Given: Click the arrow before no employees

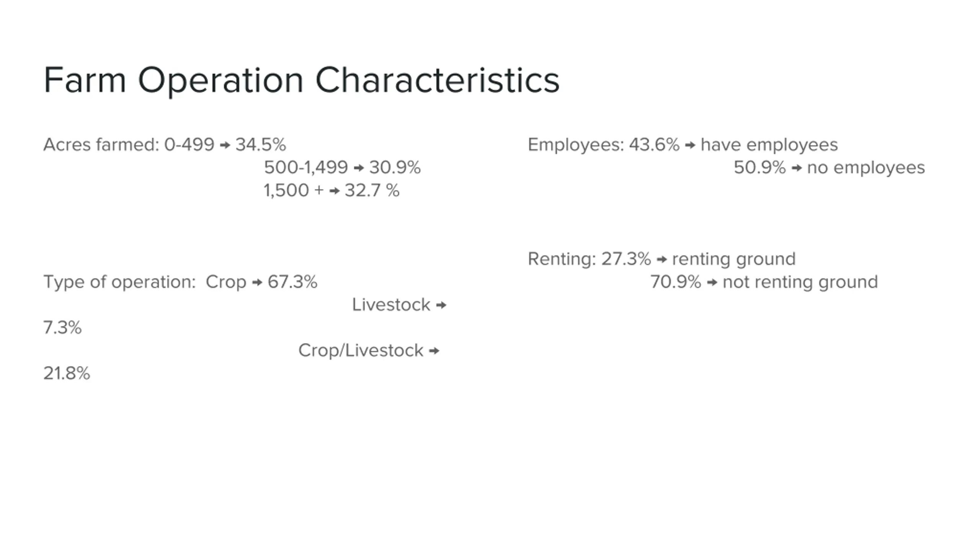Looking at the screenshot, I should point(797,168).
